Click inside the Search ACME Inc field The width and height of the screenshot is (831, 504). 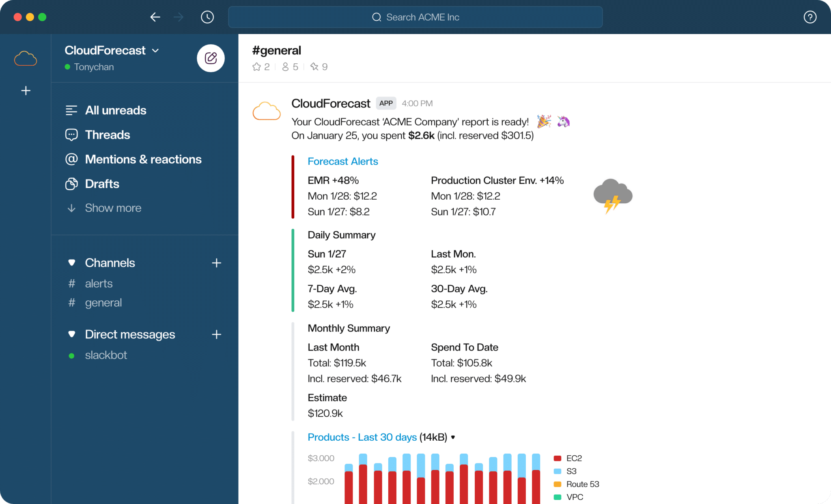pyautogui.click(x=415, y=17)
